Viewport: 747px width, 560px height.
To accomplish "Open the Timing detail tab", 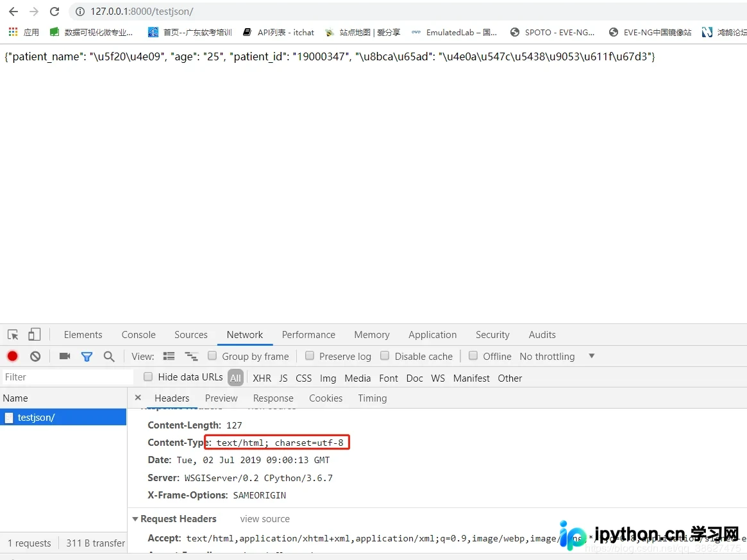I will coord(373,398).
